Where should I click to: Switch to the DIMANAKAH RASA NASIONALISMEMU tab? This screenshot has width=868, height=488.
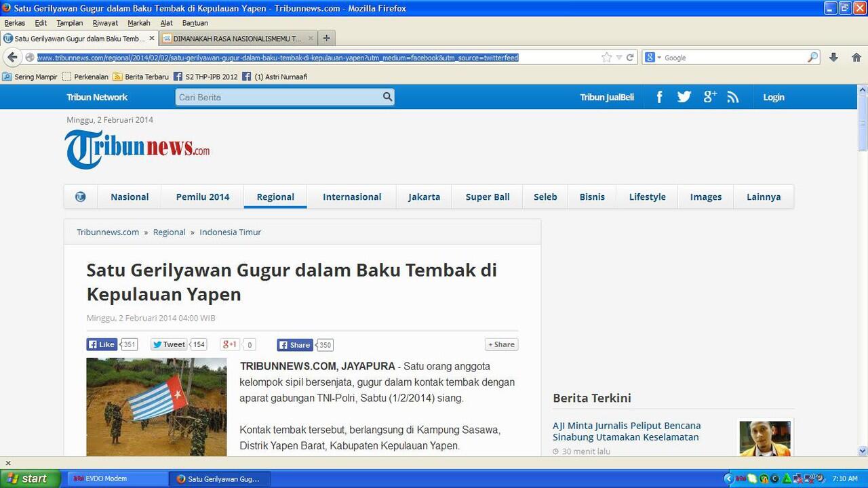[237, 39]
